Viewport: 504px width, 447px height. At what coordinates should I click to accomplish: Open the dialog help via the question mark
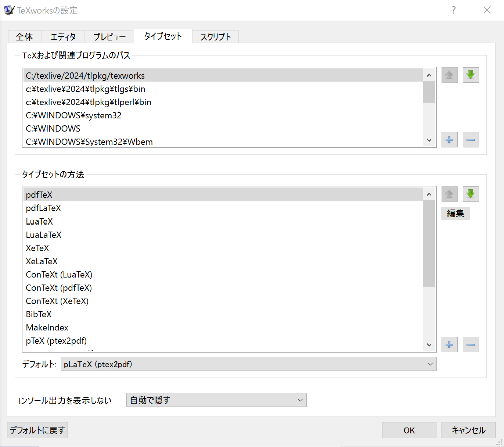point(454,10)
